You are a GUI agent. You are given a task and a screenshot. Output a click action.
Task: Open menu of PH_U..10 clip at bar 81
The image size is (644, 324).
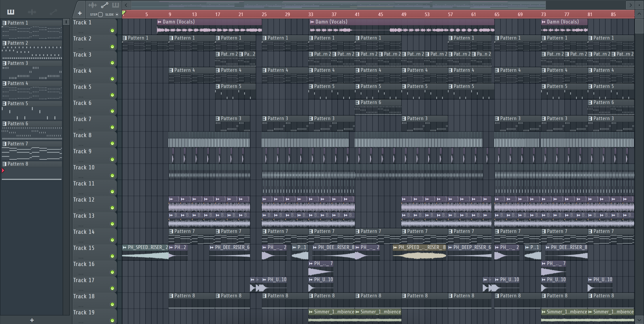tap(590, 280)
